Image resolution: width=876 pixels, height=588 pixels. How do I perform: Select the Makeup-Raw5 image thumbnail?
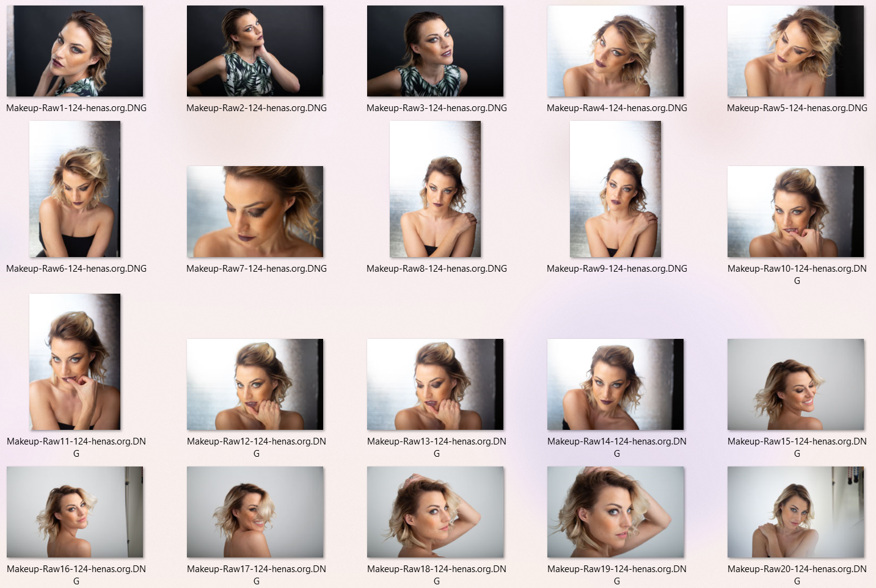click(x=795, y=51)
